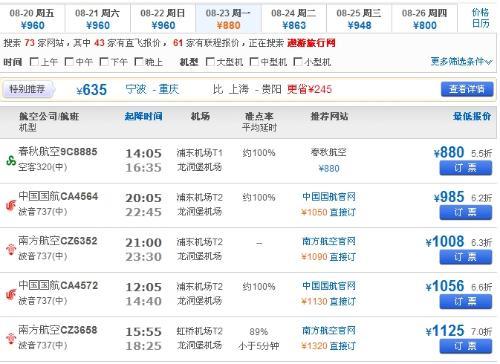Click flight name 春秋航空9C8885
Screen dimensions: 500x364
(x=58, y=152)
